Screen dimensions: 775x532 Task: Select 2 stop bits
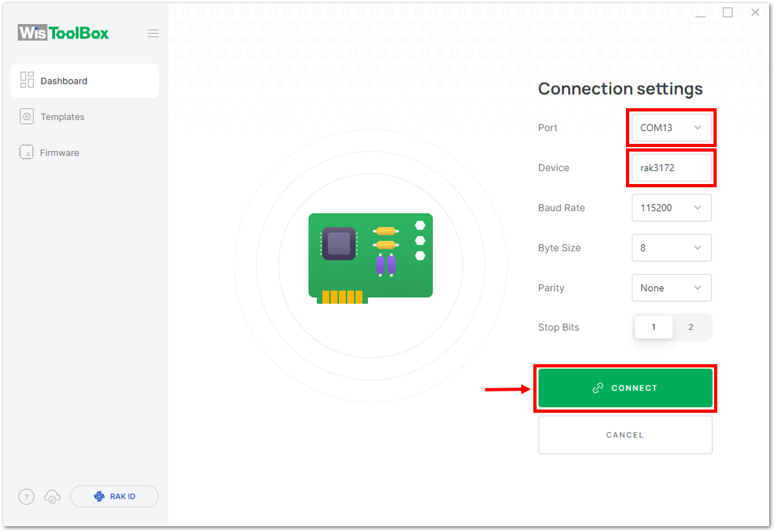tap(691, 327)
